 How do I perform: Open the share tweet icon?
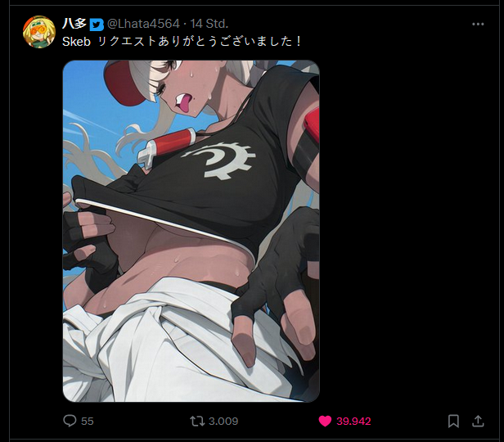478,421
